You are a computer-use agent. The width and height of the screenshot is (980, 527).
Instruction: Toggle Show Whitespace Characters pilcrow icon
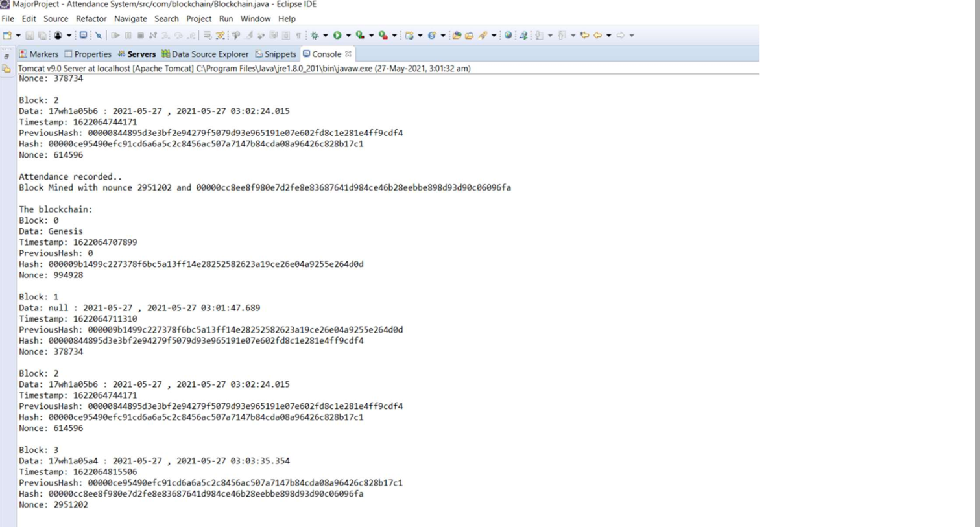click(x=298, y=35)
